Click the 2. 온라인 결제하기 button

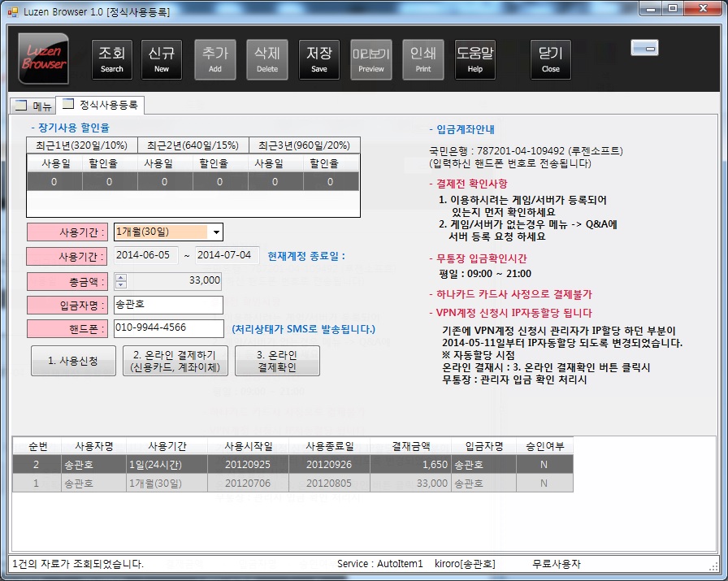[x=175, y=361]
